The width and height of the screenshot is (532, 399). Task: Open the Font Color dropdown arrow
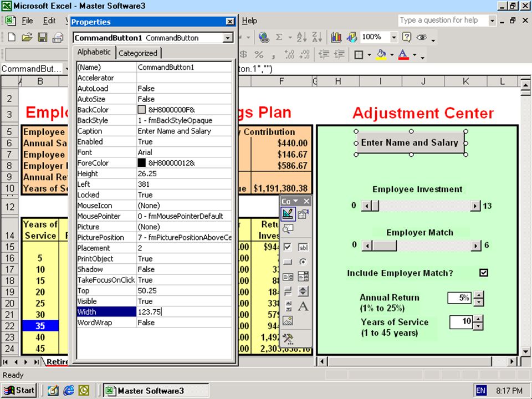[415, 55]
